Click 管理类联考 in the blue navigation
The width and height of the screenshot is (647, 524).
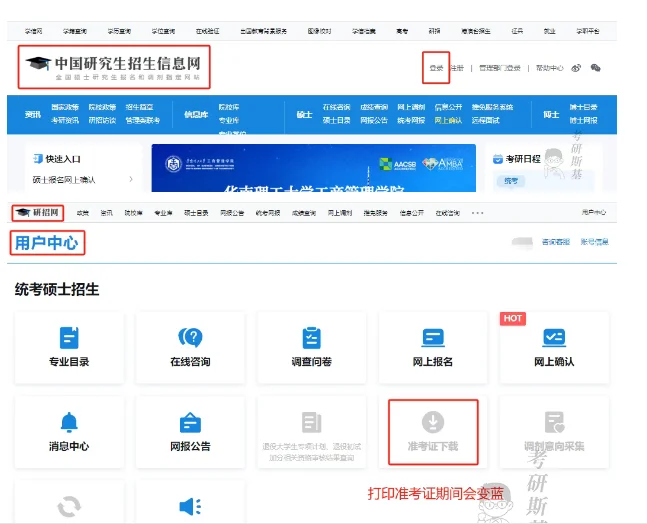[142, 120]
